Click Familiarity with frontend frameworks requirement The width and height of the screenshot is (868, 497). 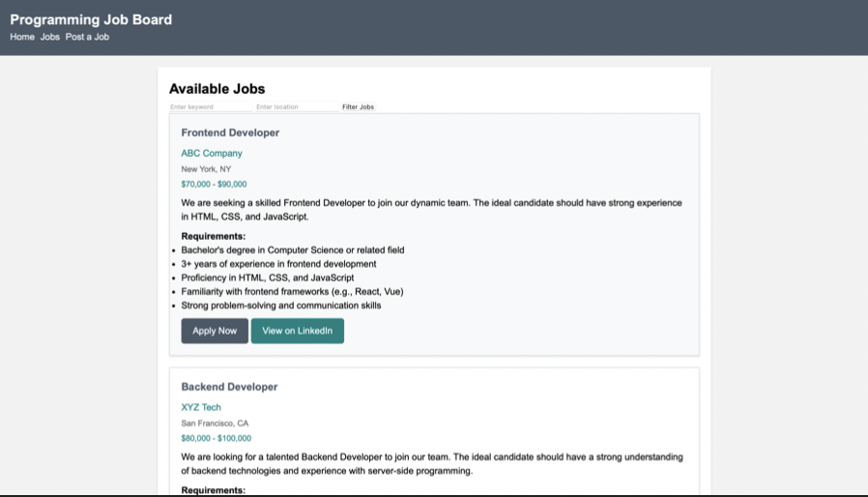pos(292,291)
